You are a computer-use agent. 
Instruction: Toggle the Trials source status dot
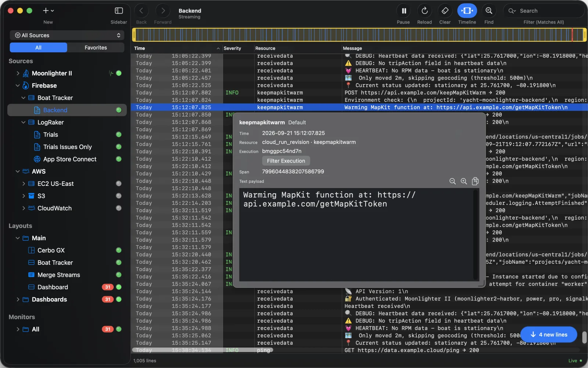119,135
